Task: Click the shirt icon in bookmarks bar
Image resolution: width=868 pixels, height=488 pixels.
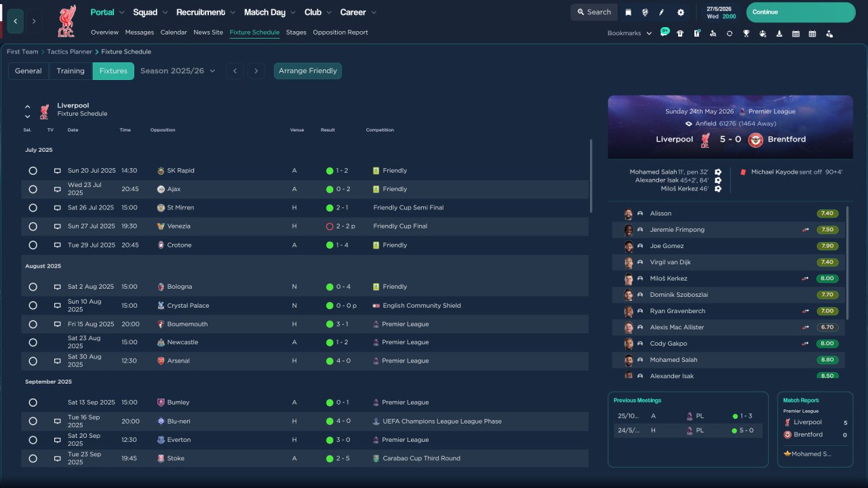Action: pyautogui.click(x=680, y=33)
